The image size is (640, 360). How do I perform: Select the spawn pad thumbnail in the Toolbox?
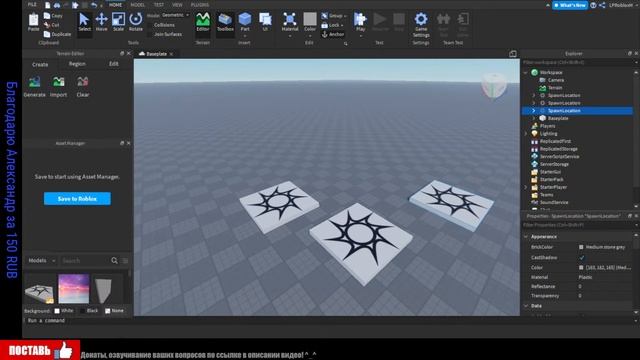(x=39, y=289)
